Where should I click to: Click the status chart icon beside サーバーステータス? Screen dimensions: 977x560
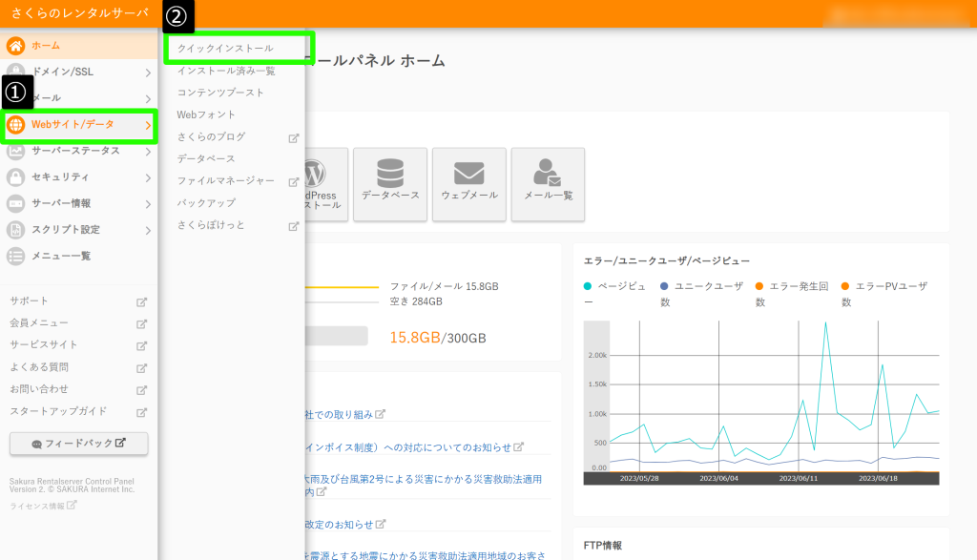coord(15,151)
